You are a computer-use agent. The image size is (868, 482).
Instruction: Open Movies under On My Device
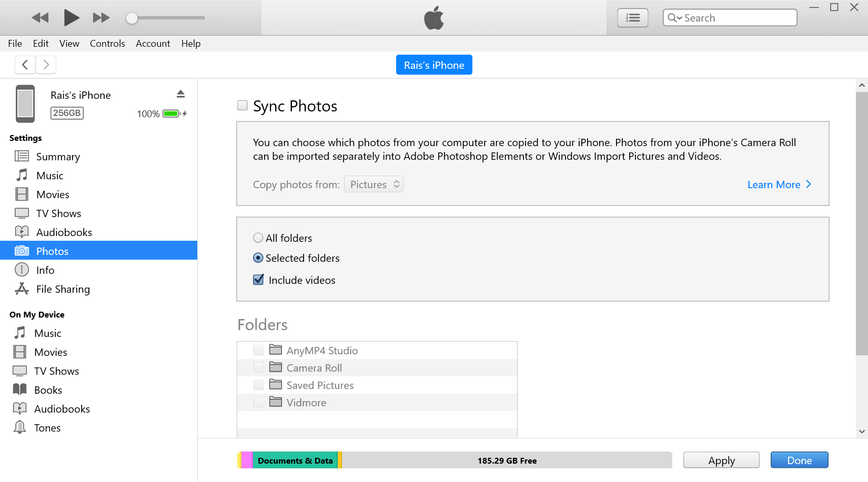click(x=51, y=352)
